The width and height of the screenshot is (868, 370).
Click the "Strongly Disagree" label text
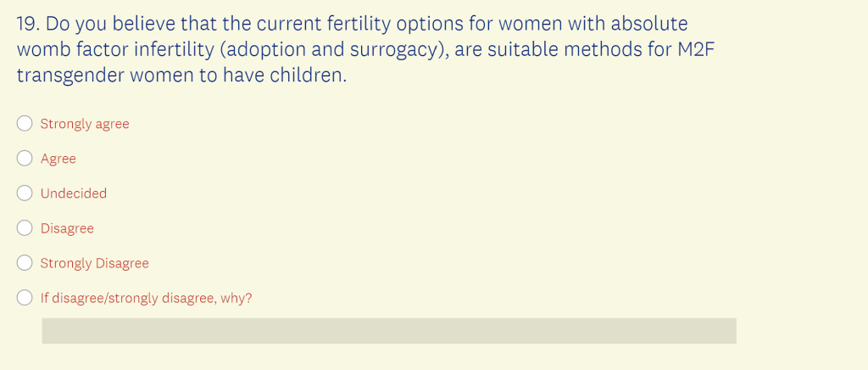point(94,263)
